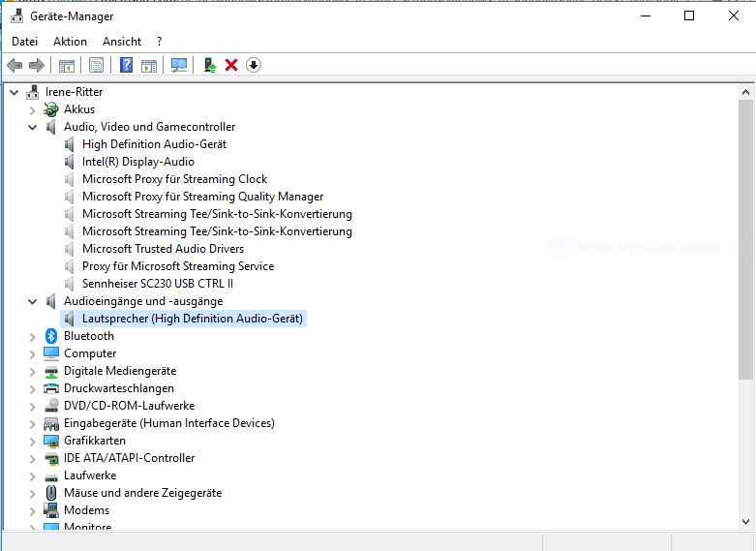Click the scrollbar up arrow
Screen dimensions: 756x551
[x=745, y=92]
